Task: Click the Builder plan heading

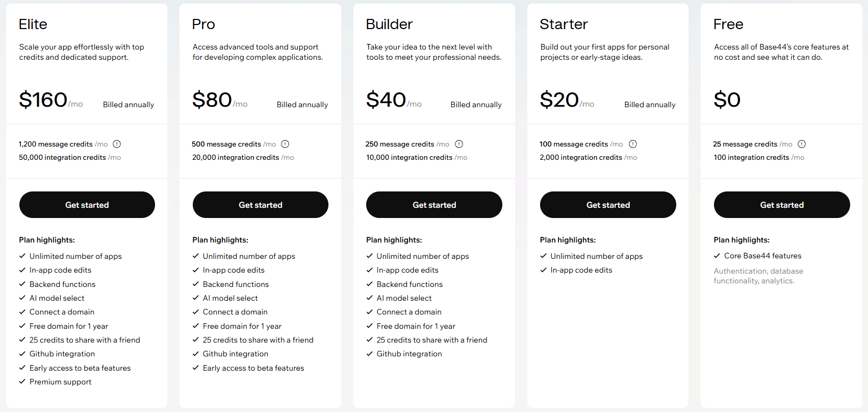Action: pos(389,24)
